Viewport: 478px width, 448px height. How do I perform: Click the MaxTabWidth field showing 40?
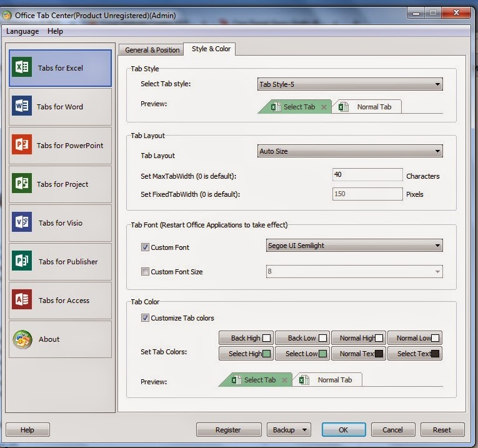367,174
